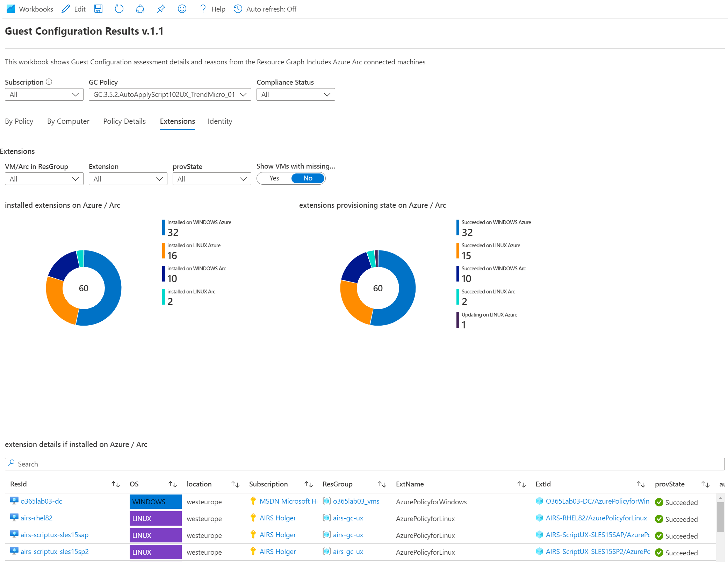Open the Workbooks gallery icon
Viewport: 728px width, 562px height.
click(x=11, y=9)
